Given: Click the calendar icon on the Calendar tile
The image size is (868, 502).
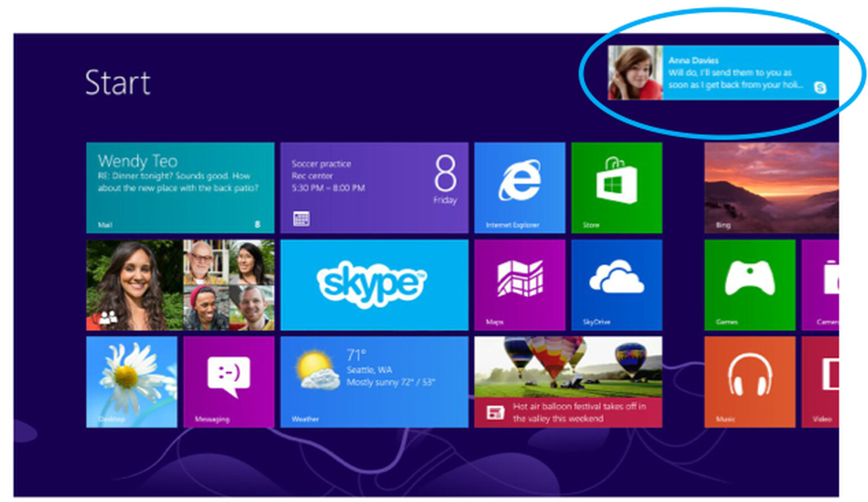Looking at the screenshot, I should (x=301, y=219).
